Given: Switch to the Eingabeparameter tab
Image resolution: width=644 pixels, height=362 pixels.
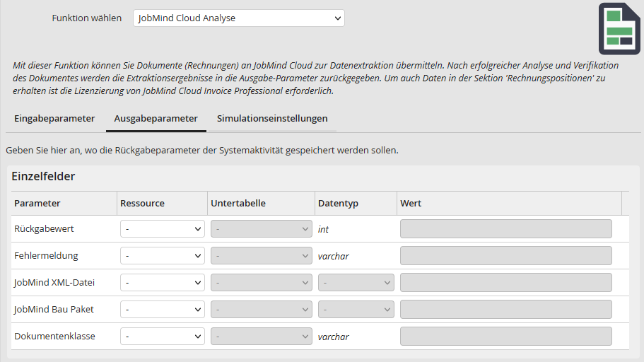Looking at the screenshot, I should click(x=54, y=119).
